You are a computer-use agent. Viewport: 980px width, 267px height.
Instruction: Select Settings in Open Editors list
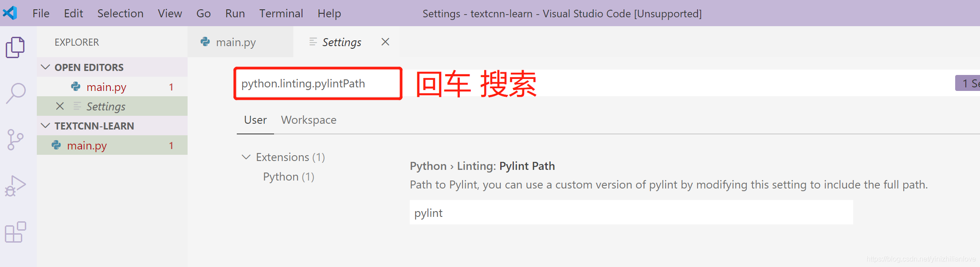click(x=112, y=106)
